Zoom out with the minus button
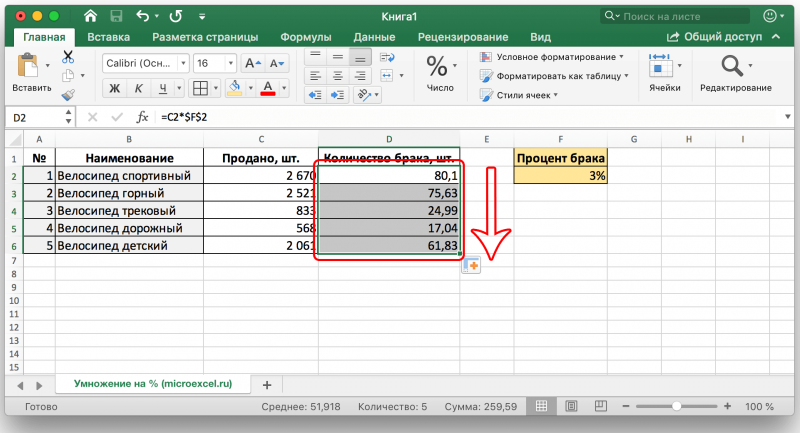This screenshot has width=800, height=433. (x=626, y=406)
